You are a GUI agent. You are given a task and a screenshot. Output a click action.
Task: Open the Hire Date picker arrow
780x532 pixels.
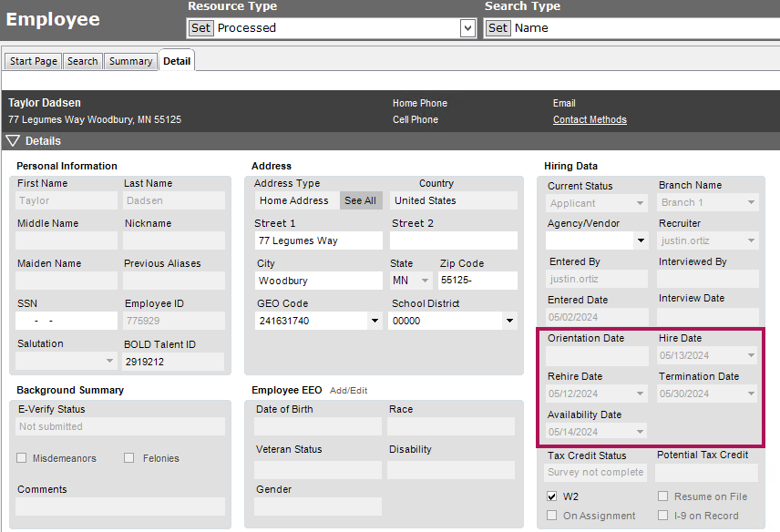tap(752, 356)
